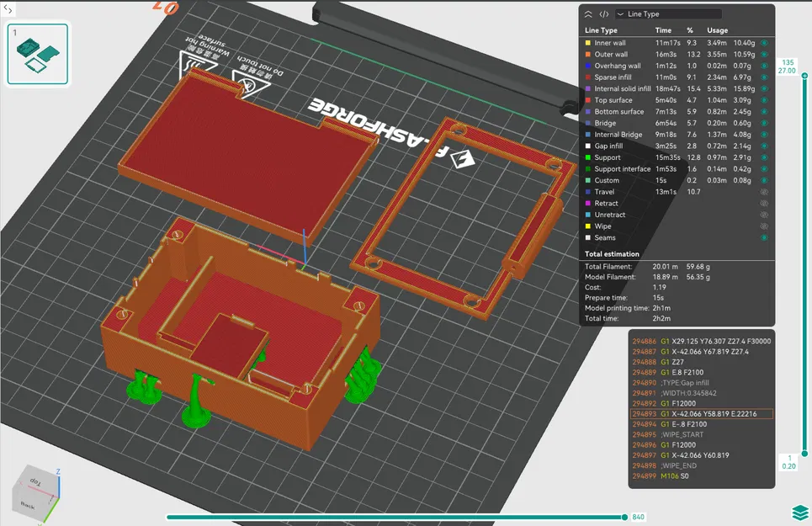
Task: Click the layers stack icon
Action: pyautogui.click(x=800, y=512)
